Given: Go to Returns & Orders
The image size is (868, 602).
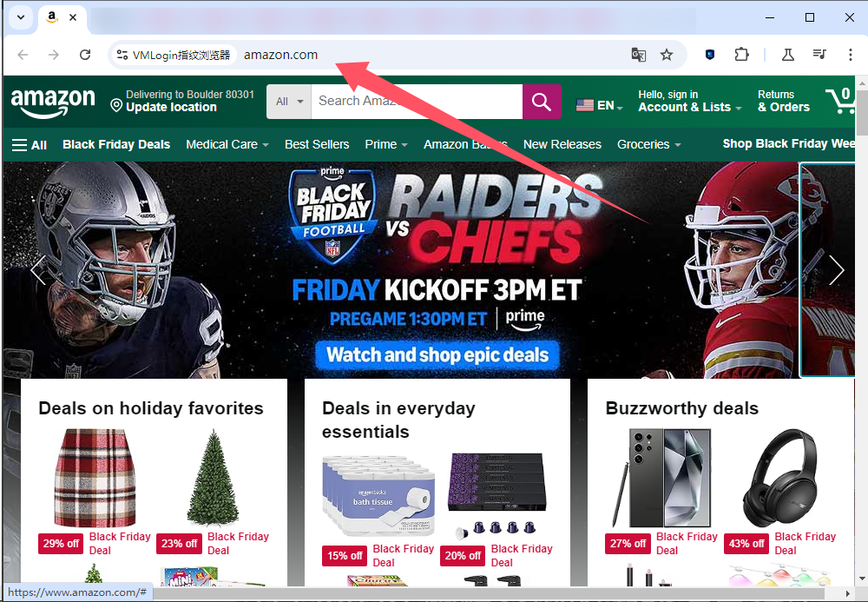Looking at the screenshot, I should [x=783, y=101].
